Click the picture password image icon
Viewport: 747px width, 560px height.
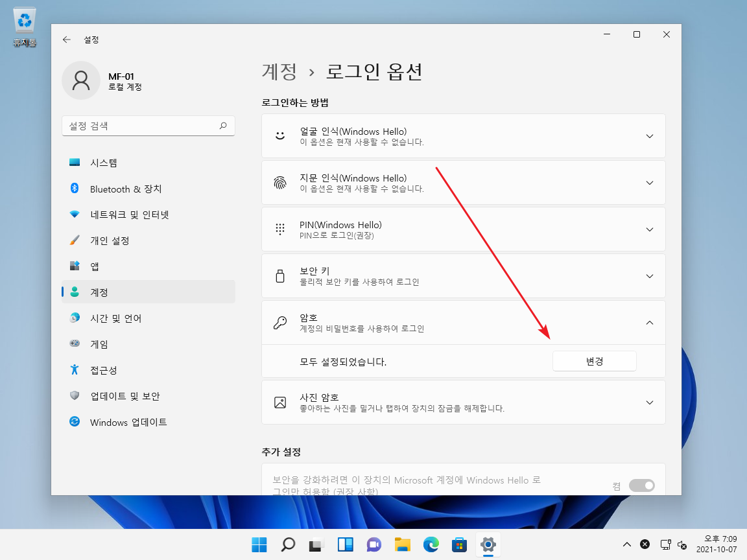(280, 402)
